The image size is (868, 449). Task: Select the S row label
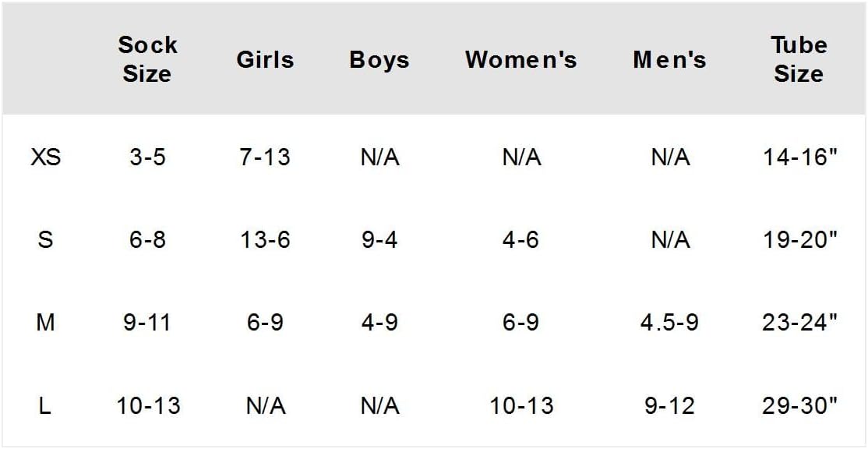(x=45, y=240)
